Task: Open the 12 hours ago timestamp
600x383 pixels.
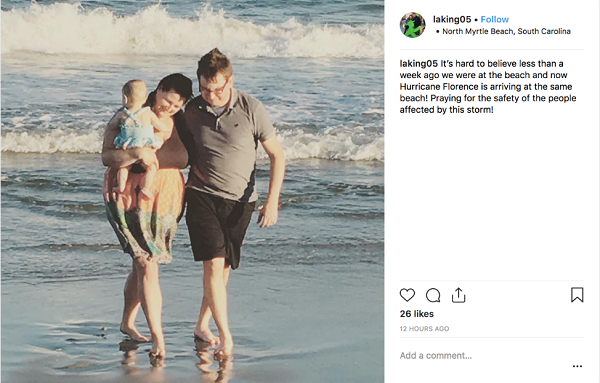Action: coord(424,329)
